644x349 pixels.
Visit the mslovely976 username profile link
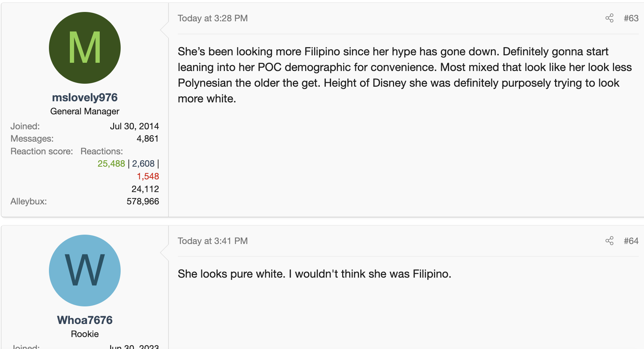point(85,98)
